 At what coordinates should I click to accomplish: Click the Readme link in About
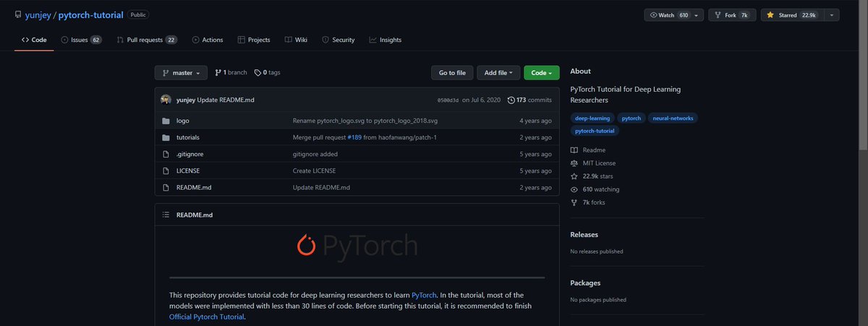592,150
